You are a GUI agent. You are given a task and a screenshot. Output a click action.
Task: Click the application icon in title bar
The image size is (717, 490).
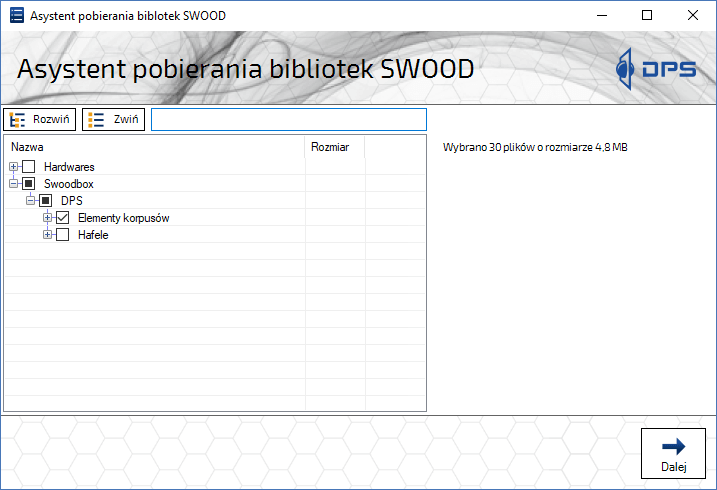pyautogui.click(x=17, y=15)
